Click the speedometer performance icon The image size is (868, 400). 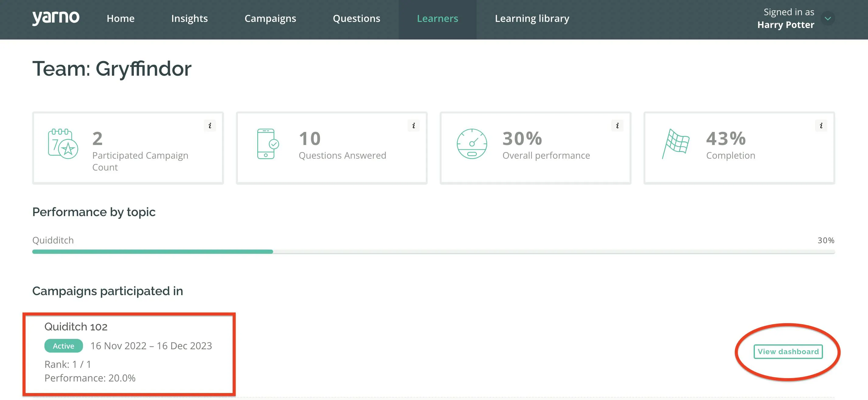472,144
